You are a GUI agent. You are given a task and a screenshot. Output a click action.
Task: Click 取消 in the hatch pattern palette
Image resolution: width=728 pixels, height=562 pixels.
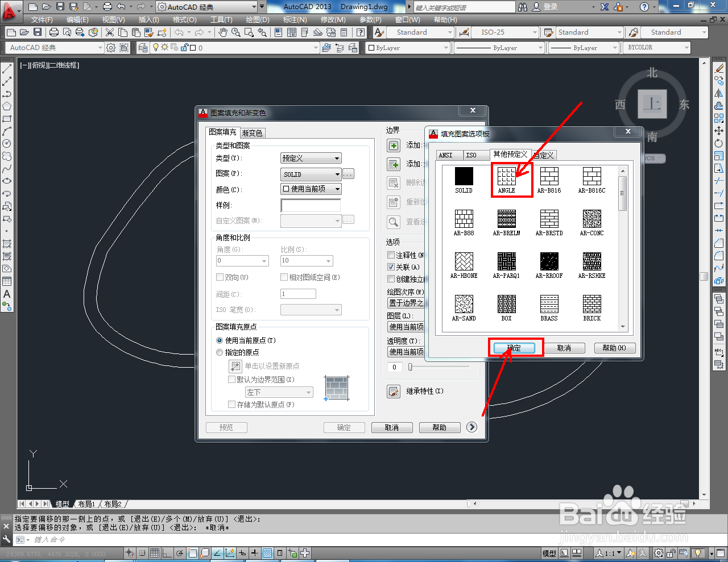pos(564,348)
